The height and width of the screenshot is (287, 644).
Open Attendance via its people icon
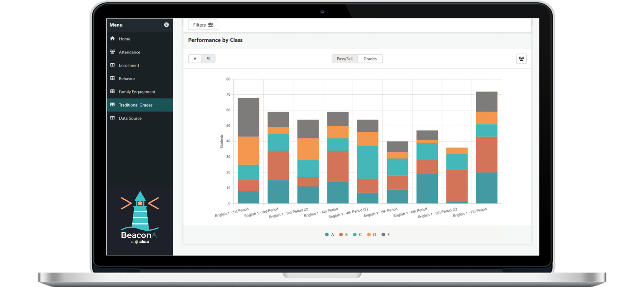point(112,52)
